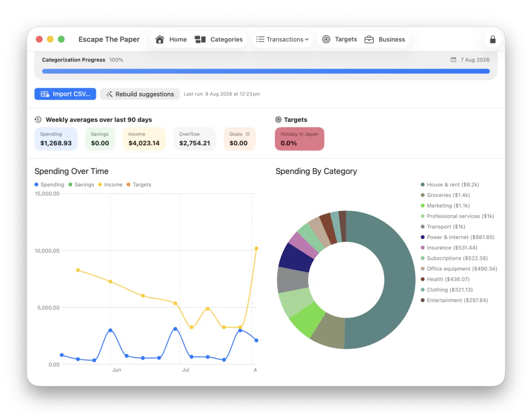Screen dimensions: 532x413
Task: Toggle Spending series in chart legend
Action: (49, 184)
